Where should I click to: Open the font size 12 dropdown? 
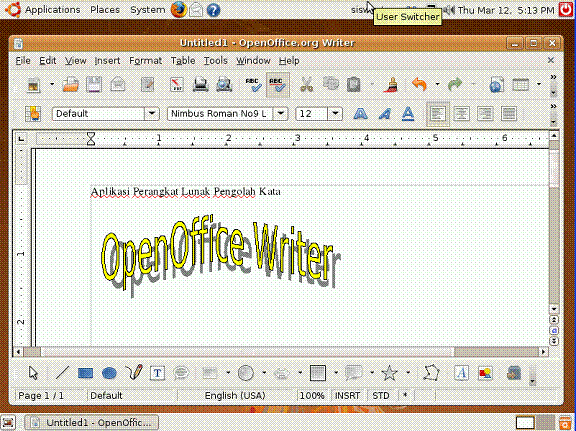point(335,114)
